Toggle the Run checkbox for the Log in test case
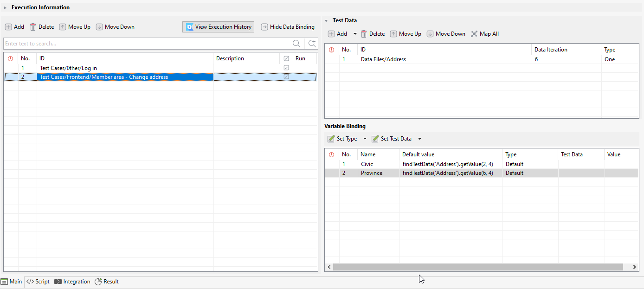The height and width of the screenshot is (289, 644). (286, 67)
